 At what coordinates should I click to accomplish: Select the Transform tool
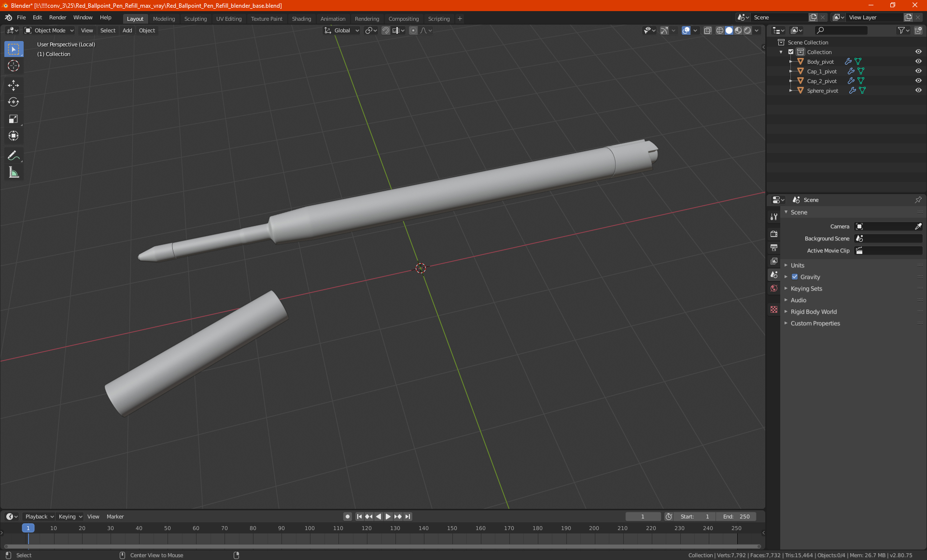pyautogui.click(x=14, y=136)
